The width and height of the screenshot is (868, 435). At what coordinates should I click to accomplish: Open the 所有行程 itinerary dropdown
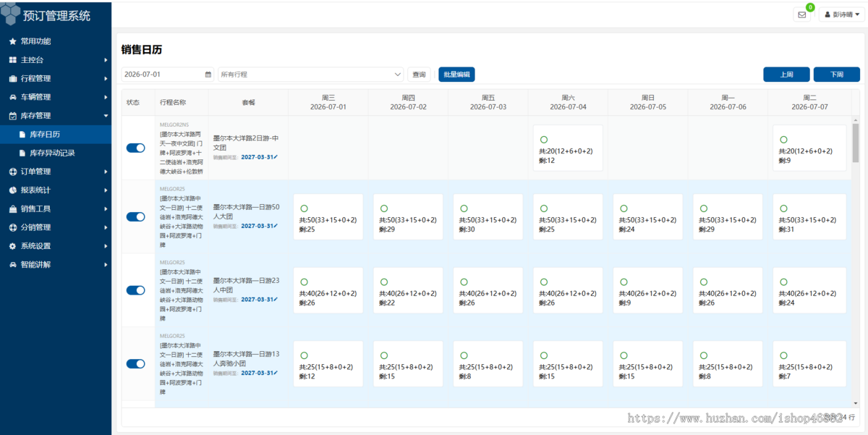pyautogui.click(x=311, y=75)
